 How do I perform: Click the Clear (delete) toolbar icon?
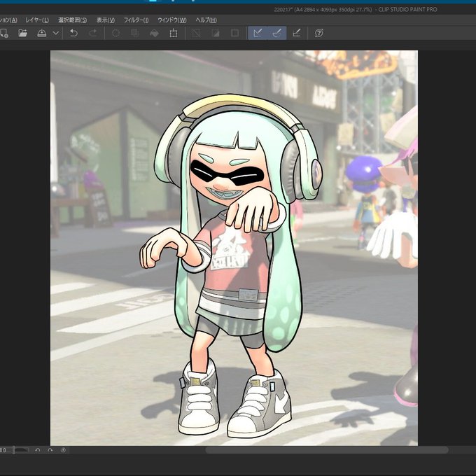115,33
